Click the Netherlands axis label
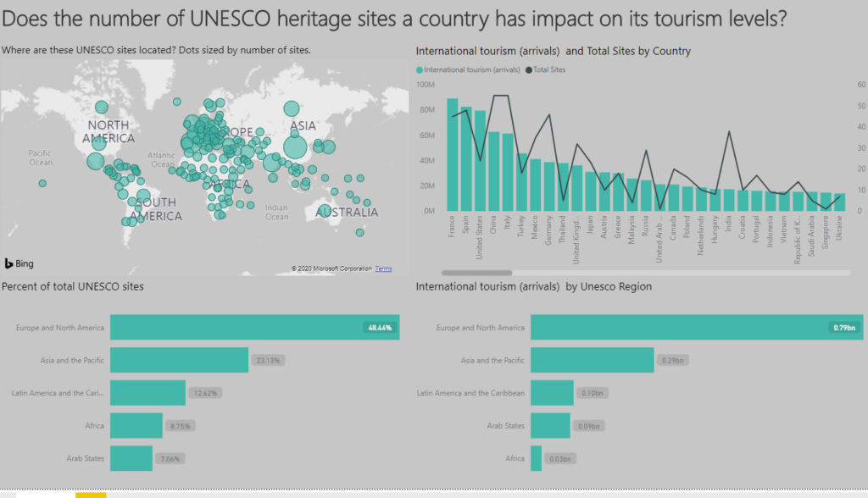 click(700, 235)
